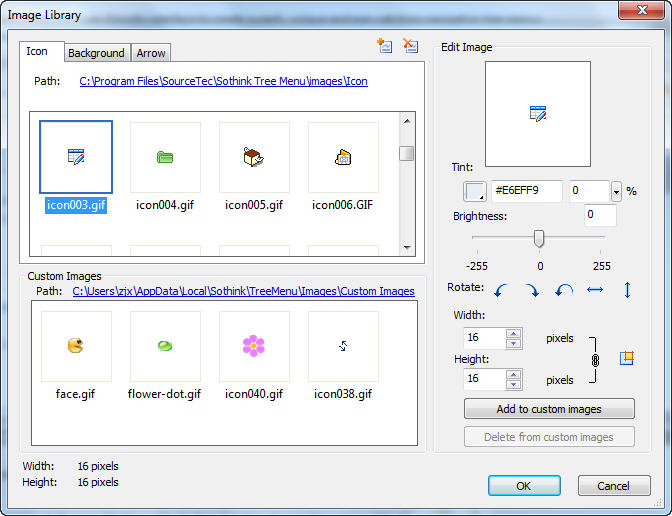Image resolution: width=672 pixels, height=516 pixels.
Task: Click the tint hex value field #E6EFF9
Action: click(x=527, y=191)
